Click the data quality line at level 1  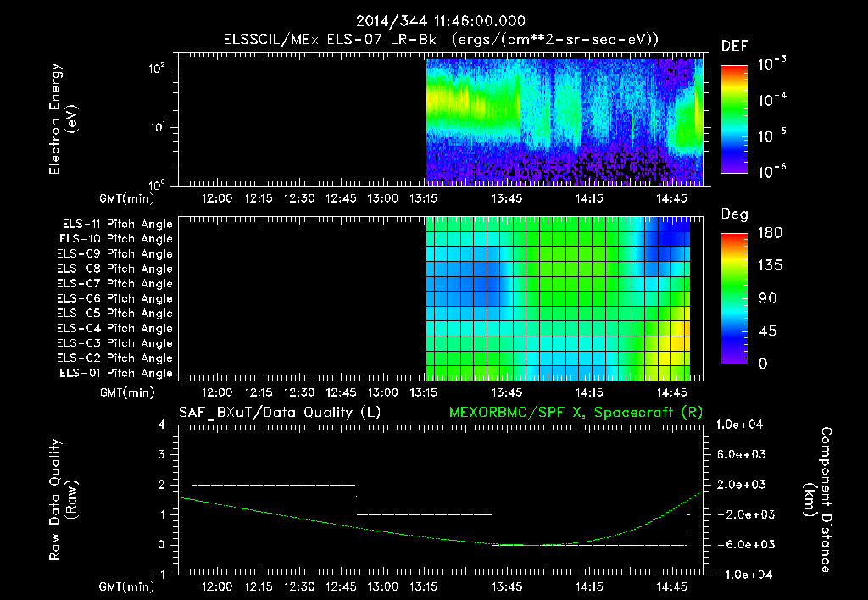click(424, 514)
